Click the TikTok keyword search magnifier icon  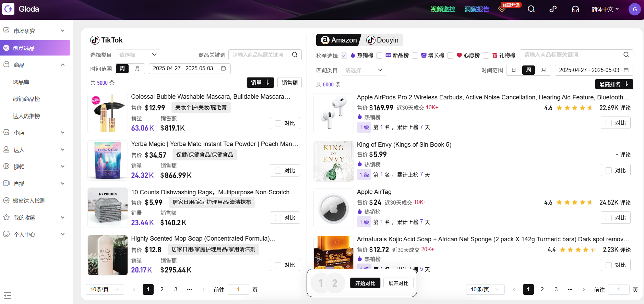pyautogui.click(x=295, y=55)
